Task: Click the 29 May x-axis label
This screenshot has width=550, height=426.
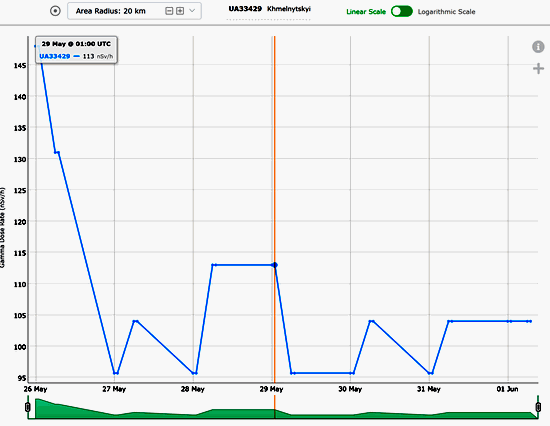Action: pyautogui.click(x=271, y=389)
